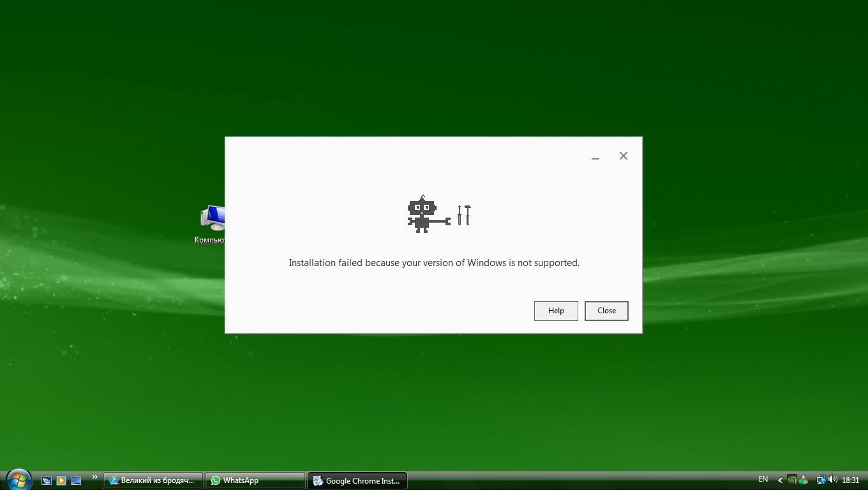
Task: Open the network connection tray icon
Action: coord(821,480)
